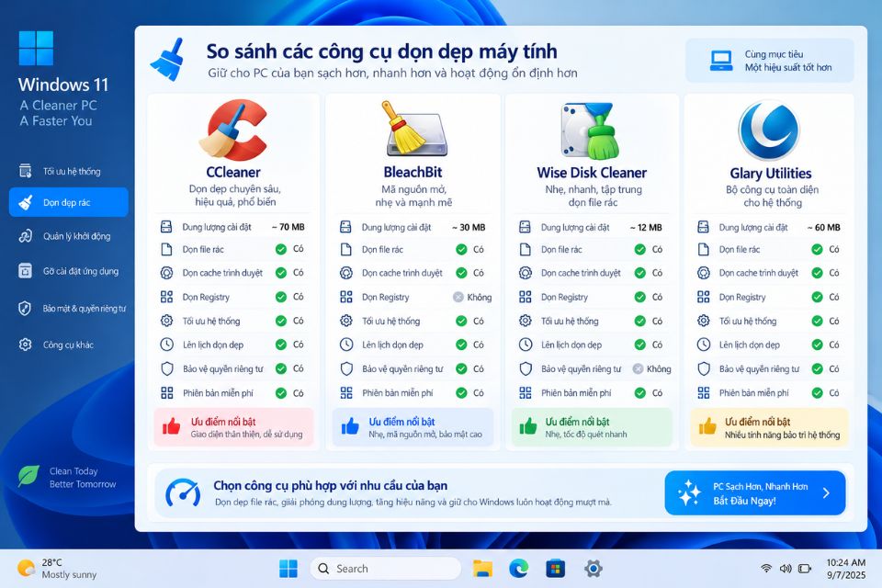The width and height of the screenshot is (882, 588).
Task: Click CCleaner Dọn file rác green checkmark
Action: tap(281, 249)
